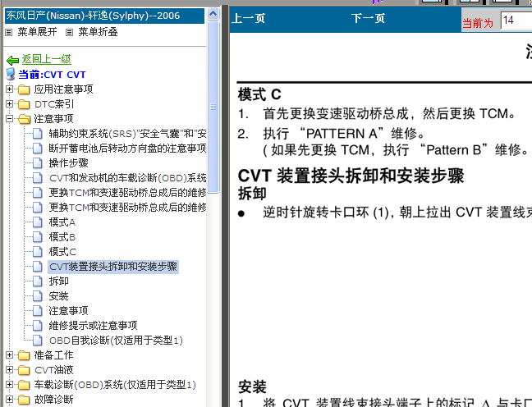
Task: Click page icon beside 拆卸
Action: (x=38, y=281)
